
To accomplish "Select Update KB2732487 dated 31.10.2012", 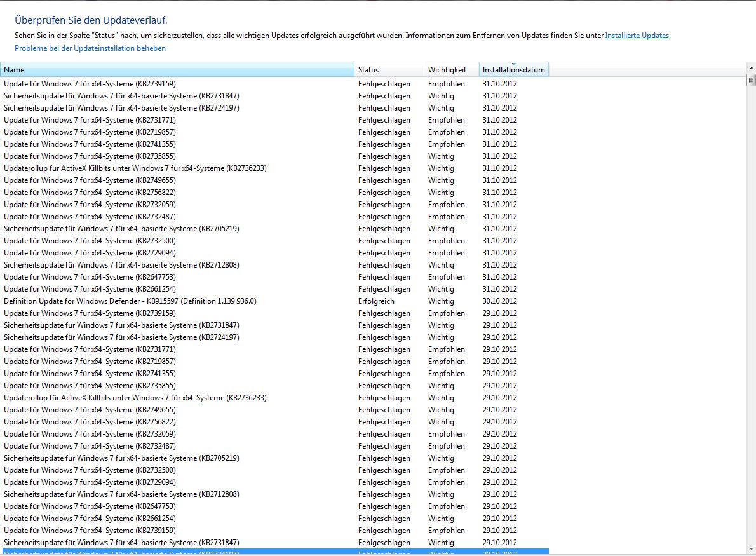I will 274,217.
